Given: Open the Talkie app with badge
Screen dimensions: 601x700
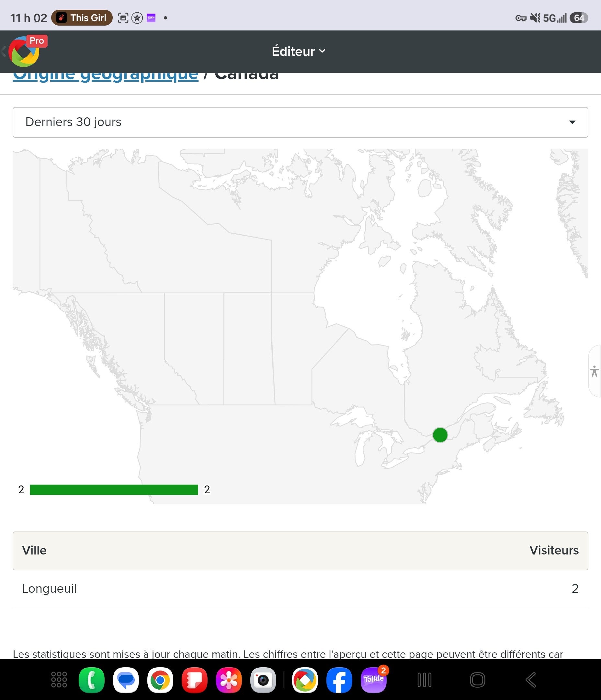Looking at the screenshot, I should [x=374, y=679].
